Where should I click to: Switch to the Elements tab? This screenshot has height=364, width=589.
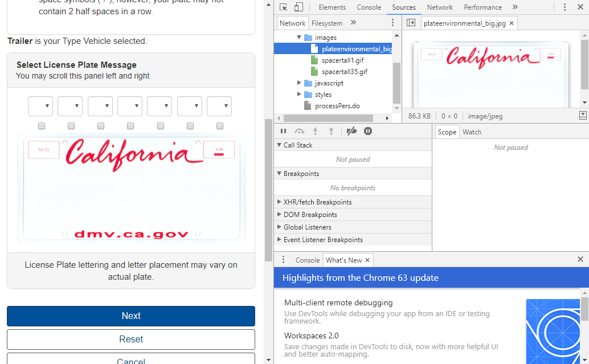pyautogui.click(x=332, y=7)
